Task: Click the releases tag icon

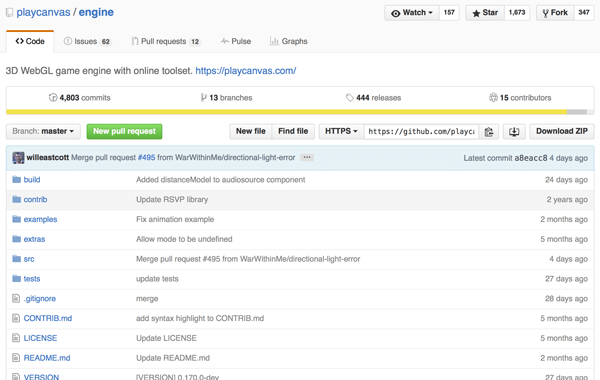Action: click(x=349, y=98)
